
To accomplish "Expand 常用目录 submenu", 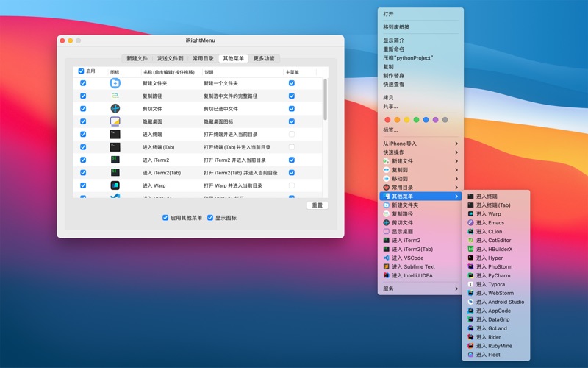I will click(420, 188).
